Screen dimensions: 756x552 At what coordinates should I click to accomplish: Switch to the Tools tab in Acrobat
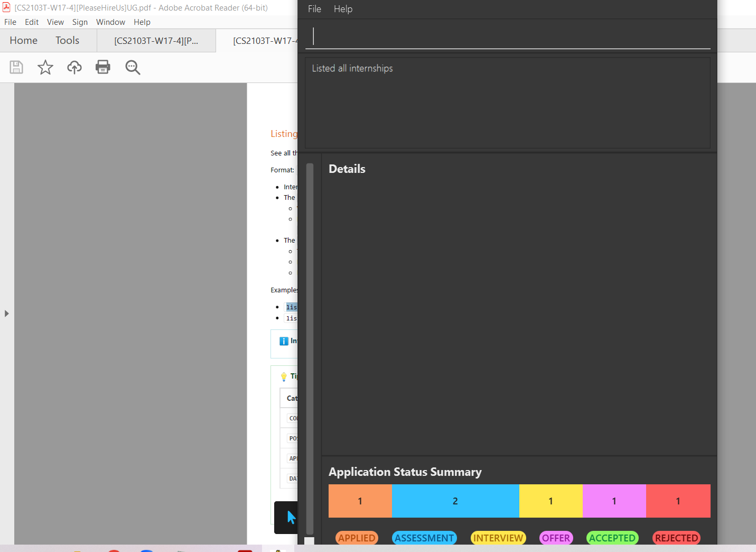(x=67, y=41)
